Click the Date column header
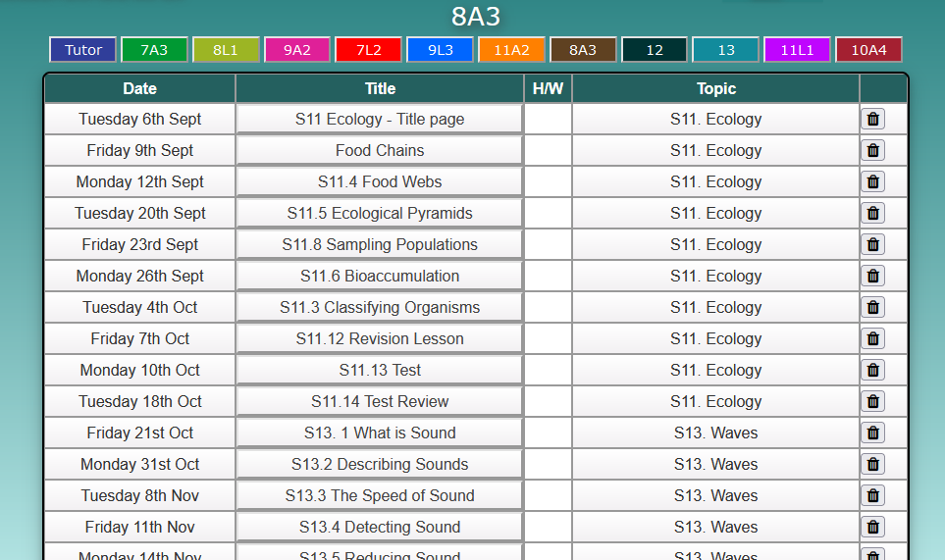The width and height of the screenshot is (945, 560). pyautogui.click(x=139, y=88)
